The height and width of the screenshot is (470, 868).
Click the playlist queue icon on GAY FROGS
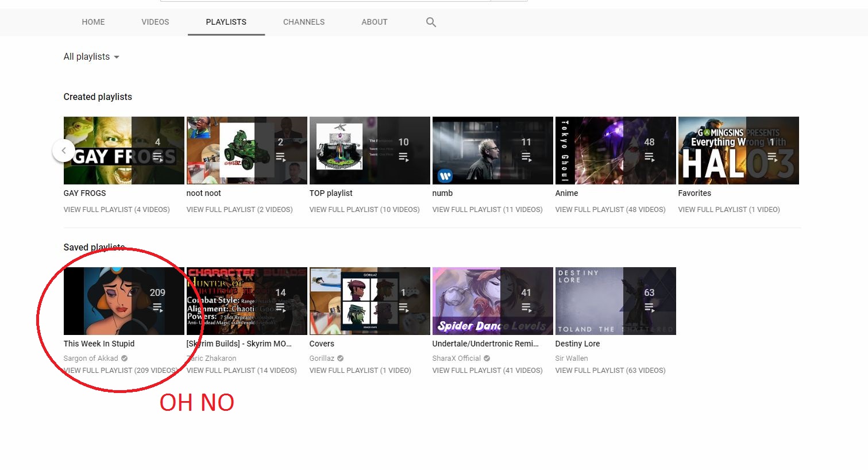[x=157, y=157]
